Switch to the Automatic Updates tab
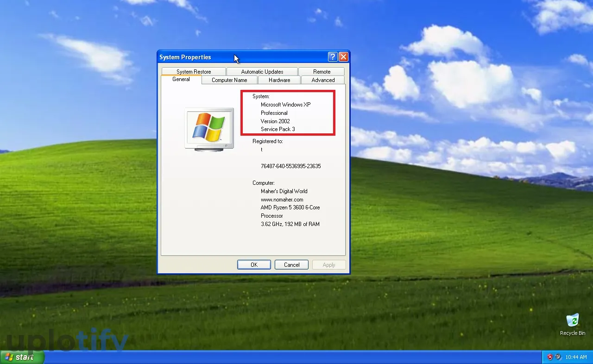This screenshot has height=364, width=593. (262, 72)
